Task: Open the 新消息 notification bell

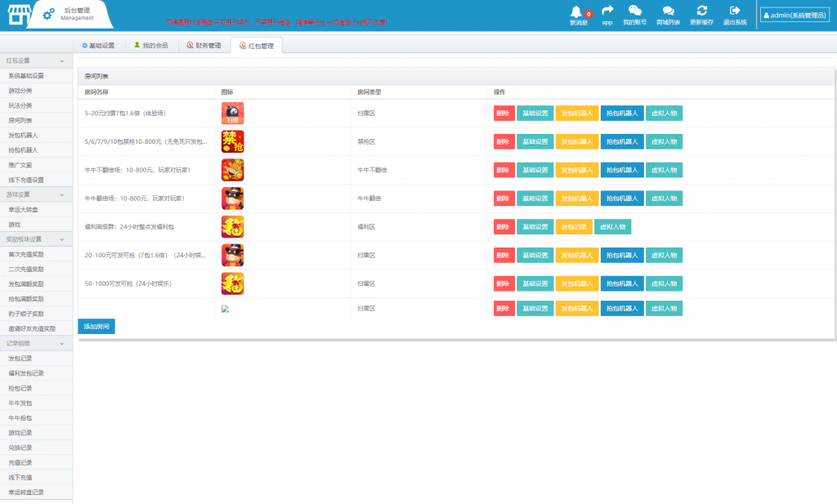Action: coord(577,11)
